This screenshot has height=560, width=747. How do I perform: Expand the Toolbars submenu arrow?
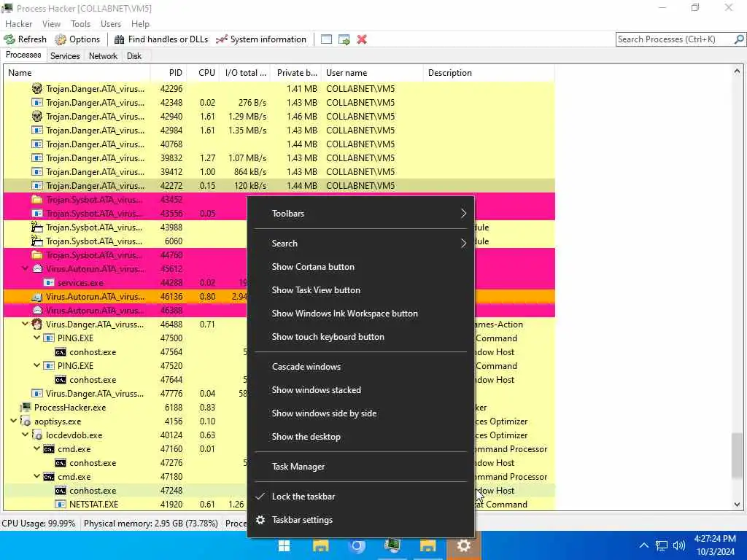point(463,214)
